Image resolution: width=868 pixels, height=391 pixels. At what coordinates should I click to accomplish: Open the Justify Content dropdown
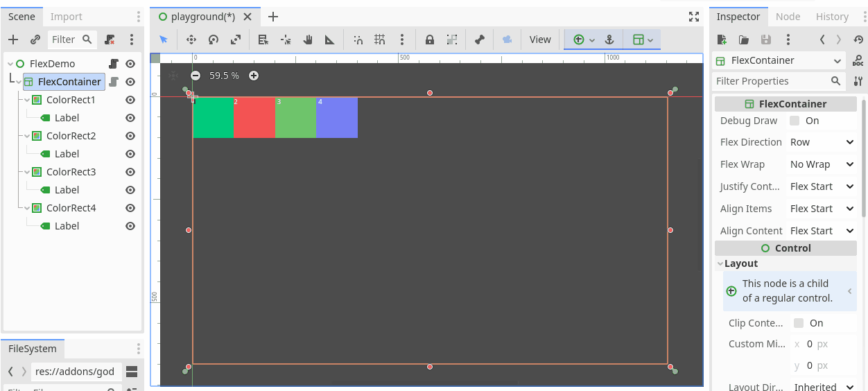pyautogui.click(x=822, y=186)
